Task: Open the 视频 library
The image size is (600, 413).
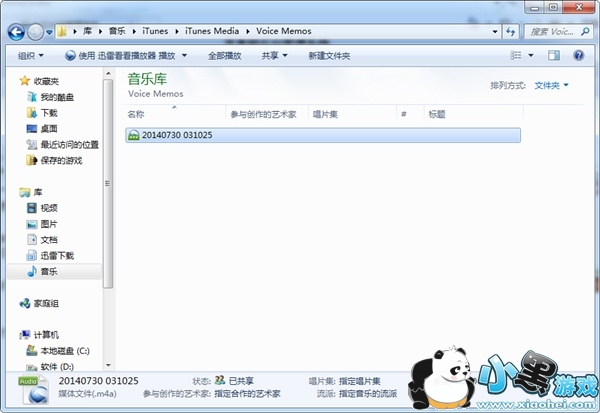Action: pyautogui.click(x=49, y=208)
